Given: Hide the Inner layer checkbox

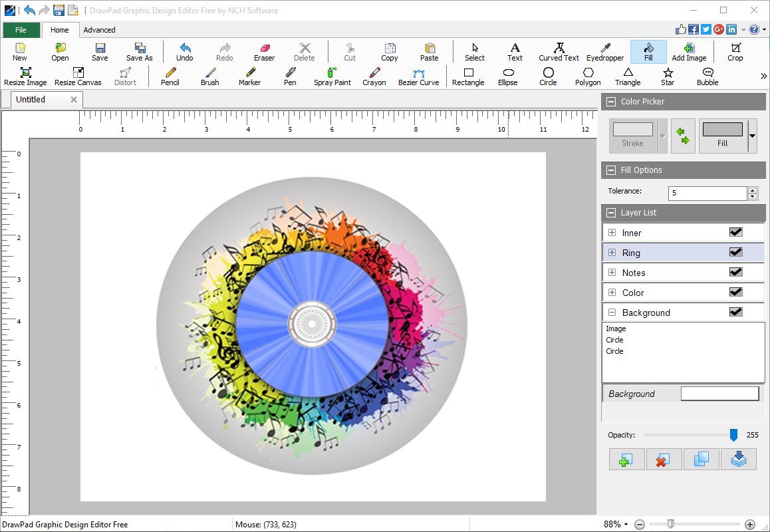Looking at the screenshot, I should (735, 232).
